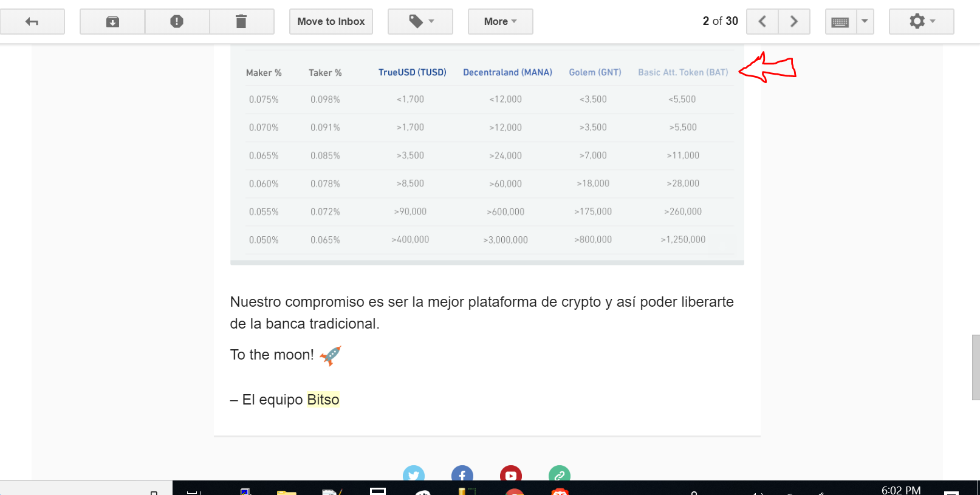Click the highlighted 'Bitso' word in signature
The height and width of the screenshot is (495, 980).
pyautogui.click(x=323, y=400)
